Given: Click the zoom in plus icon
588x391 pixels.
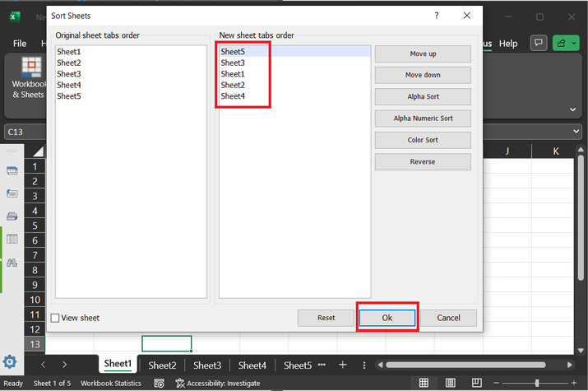Looking at the screenshot, I should pyautogui.click(x=574, y=383).
